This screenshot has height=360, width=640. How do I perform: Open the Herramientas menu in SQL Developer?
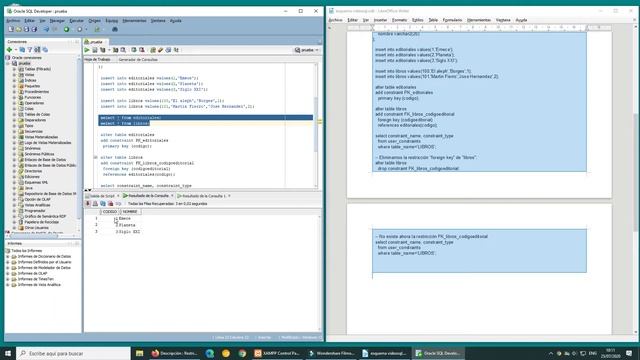coord(134,20)
